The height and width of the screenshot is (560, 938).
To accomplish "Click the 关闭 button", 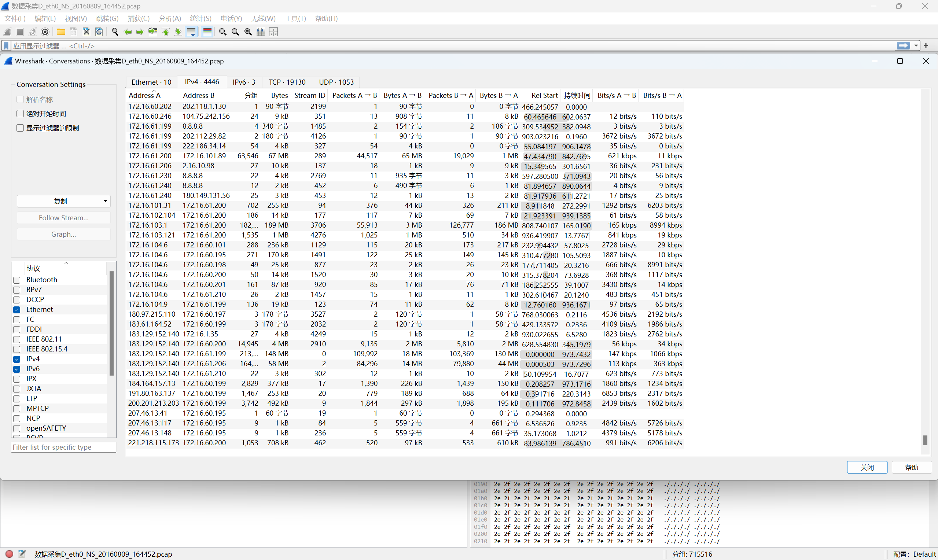I will coord(867,467).
